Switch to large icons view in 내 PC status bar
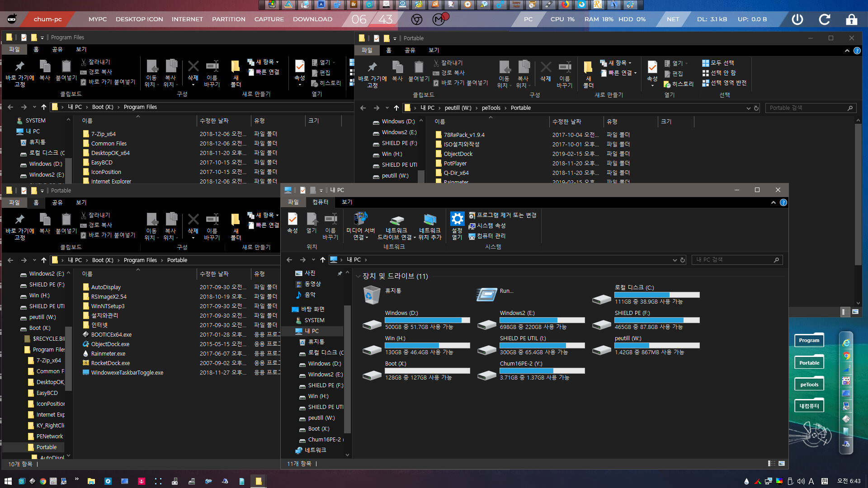This screenshot has height=488, width=868. 782,464
